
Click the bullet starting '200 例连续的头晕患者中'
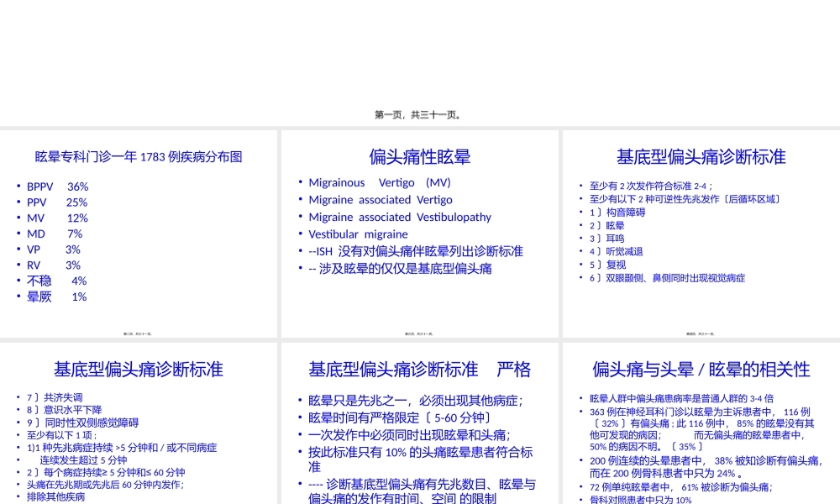tap(706, 467)
